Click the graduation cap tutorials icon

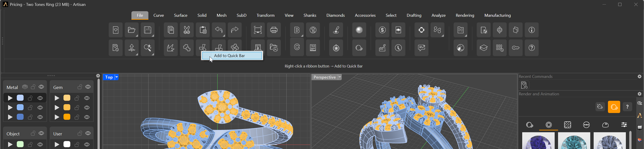click(x=484, y=47)
